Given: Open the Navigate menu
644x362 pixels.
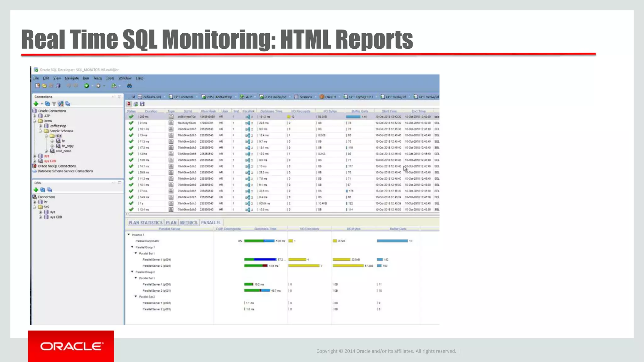Looking at the screenshot, I should (x=72, y=78).
